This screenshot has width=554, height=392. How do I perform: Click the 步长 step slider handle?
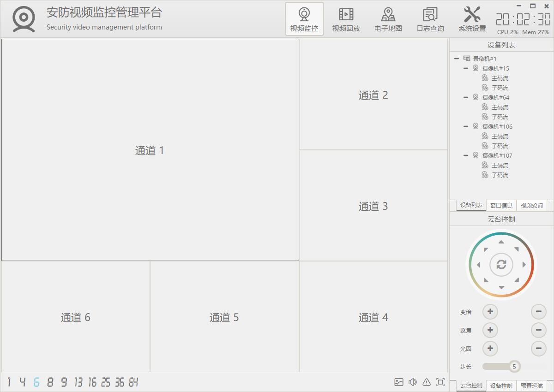pyautogui.click(x=514, y=367)
